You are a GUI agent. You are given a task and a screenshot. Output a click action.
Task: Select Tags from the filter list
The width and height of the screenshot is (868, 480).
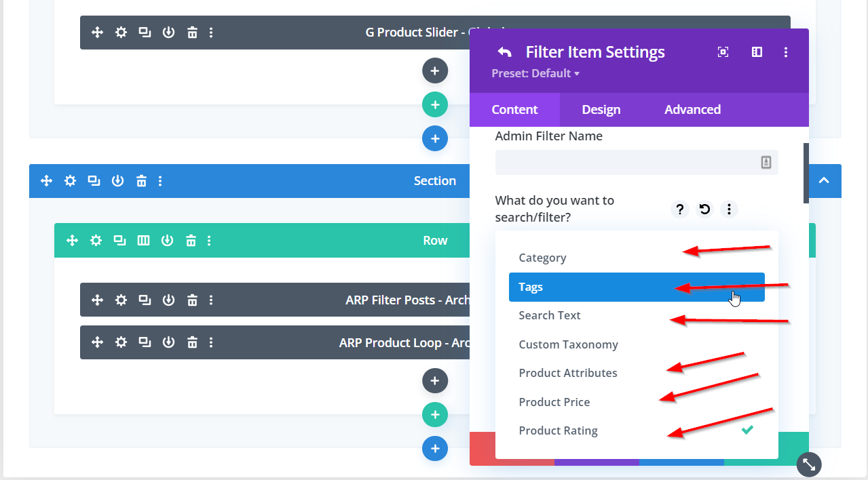click(531, 287)
